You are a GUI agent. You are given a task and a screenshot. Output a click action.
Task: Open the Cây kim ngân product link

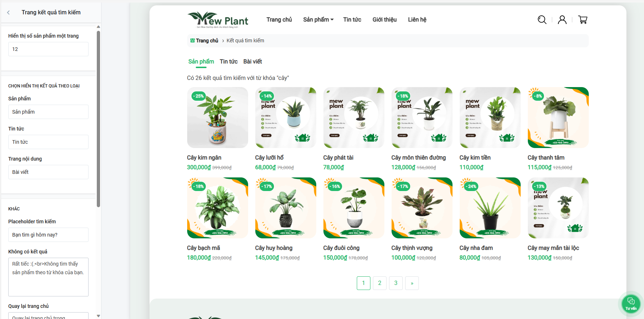pyautogui.click(x=204, y=158)
